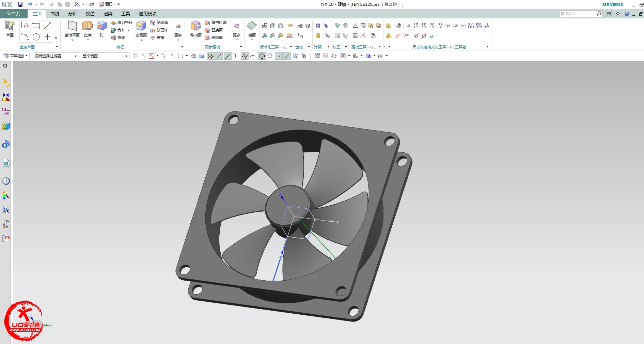Viewport: 644px width, 344px height.
Task: Click the spring coil icon in 弹簧 group
Action: 318,26
